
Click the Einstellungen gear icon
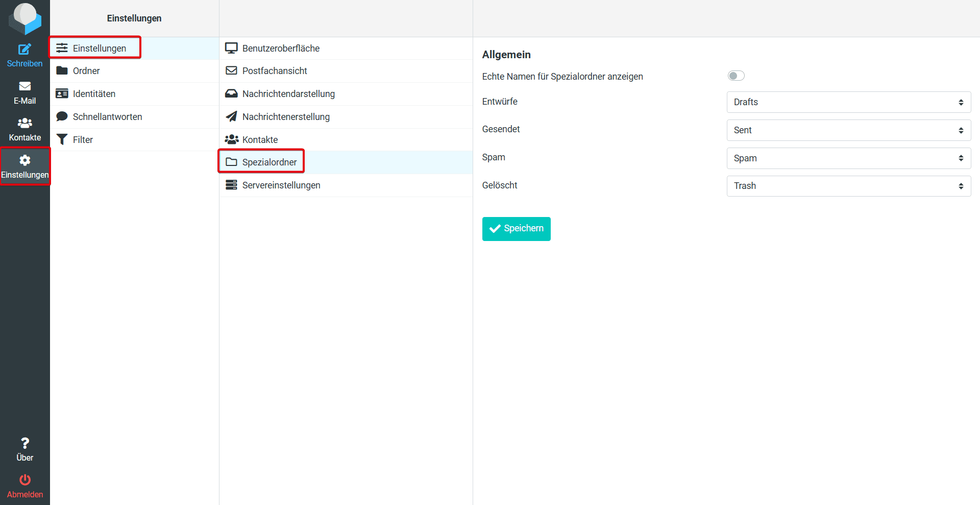[x=24, y=160]
